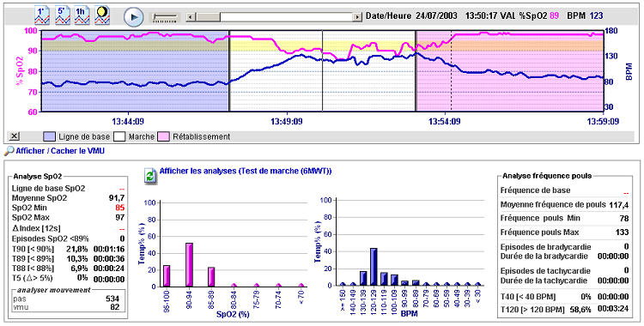The height and width of the screenshot is (326, 644).
Task: Click the dashed cursor marker in recovery zone
Action: point(451,70)
